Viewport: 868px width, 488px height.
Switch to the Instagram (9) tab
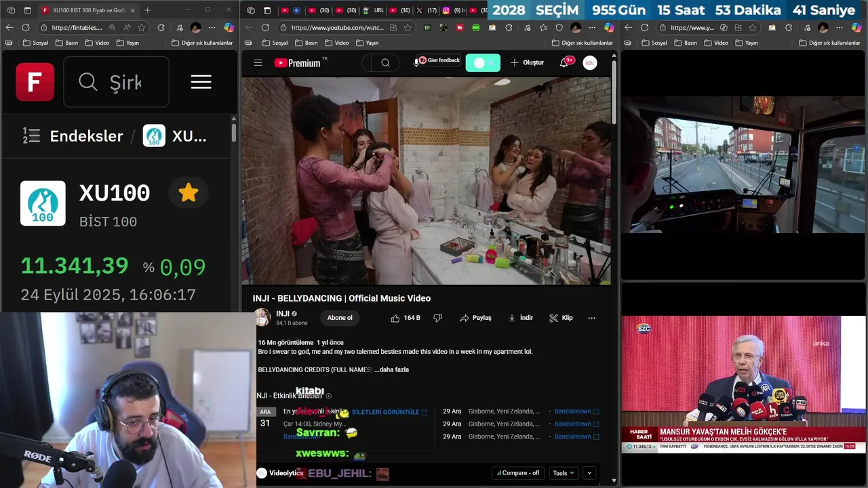click(454, 10)
